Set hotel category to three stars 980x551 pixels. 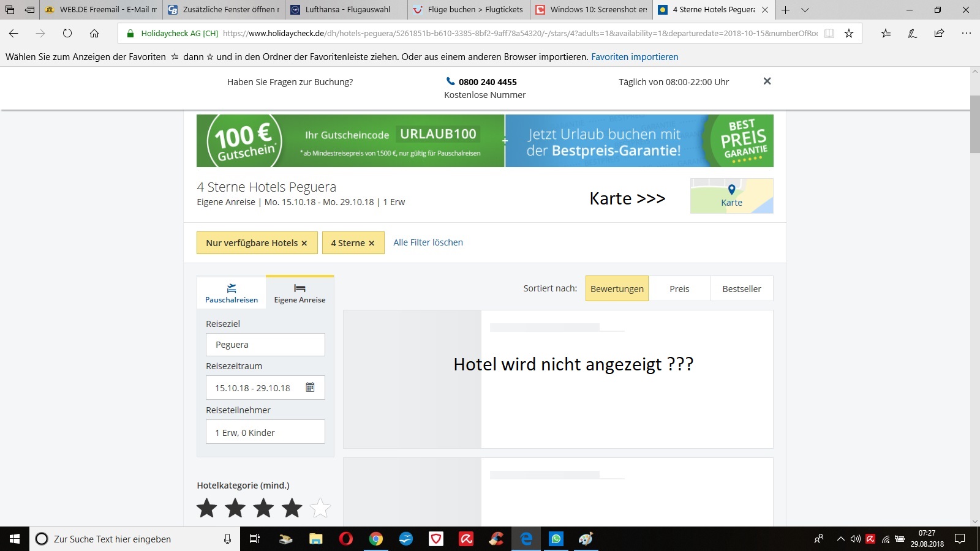click(x=263, y=508)
